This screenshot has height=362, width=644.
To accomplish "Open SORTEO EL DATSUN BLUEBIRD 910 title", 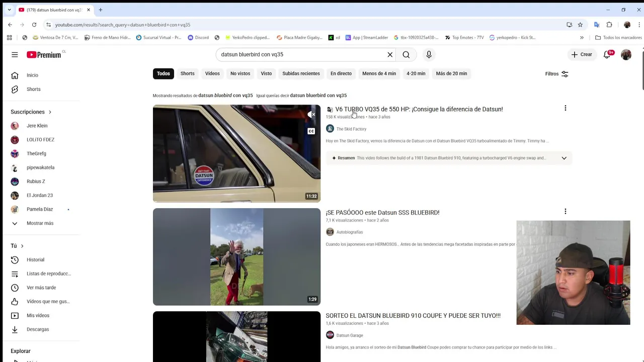I will click(x=413, y=316).
